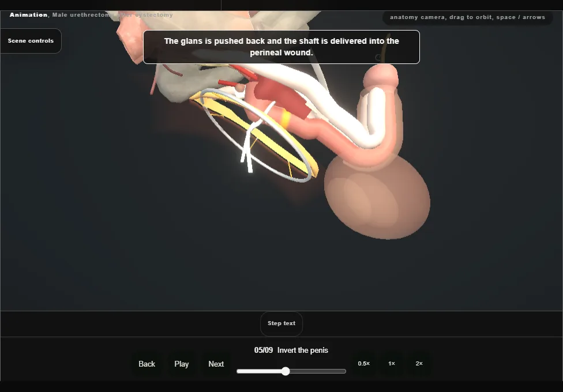Click the Animation title heading
Image resolution: width=563 pixels, height=392 pixels.
point(91,15)
